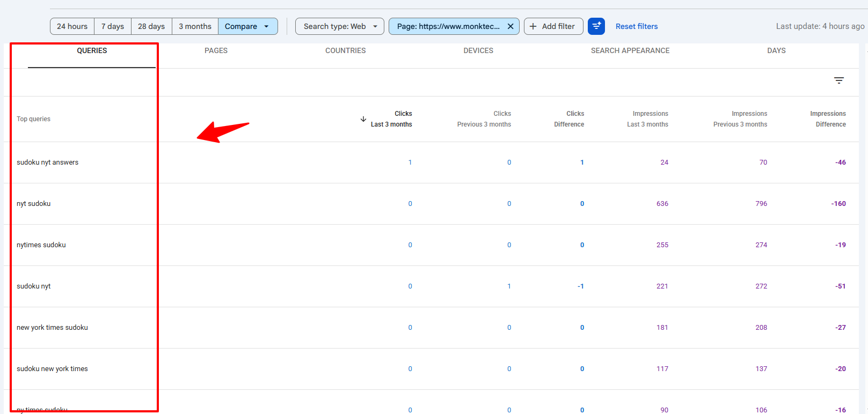This screenshot has height=414, width=868.
Task: Click the Last update: 4 hours ago text
Action: pos(820,26)
